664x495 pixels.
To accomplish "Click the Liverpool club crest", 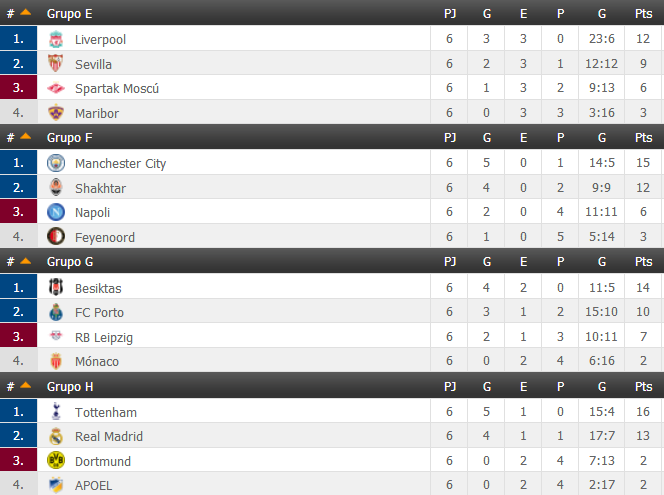I will pyautogui.click(x=56, y=39).
